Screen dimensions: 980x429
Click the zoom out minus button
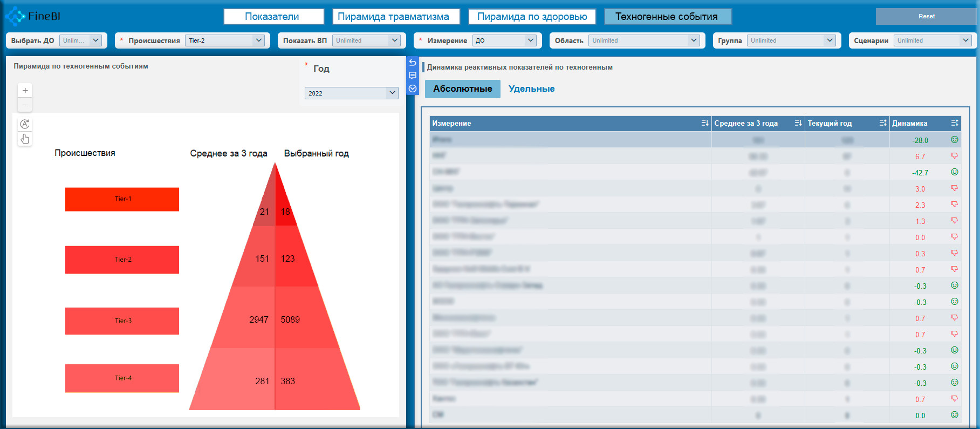pos(25,105)
